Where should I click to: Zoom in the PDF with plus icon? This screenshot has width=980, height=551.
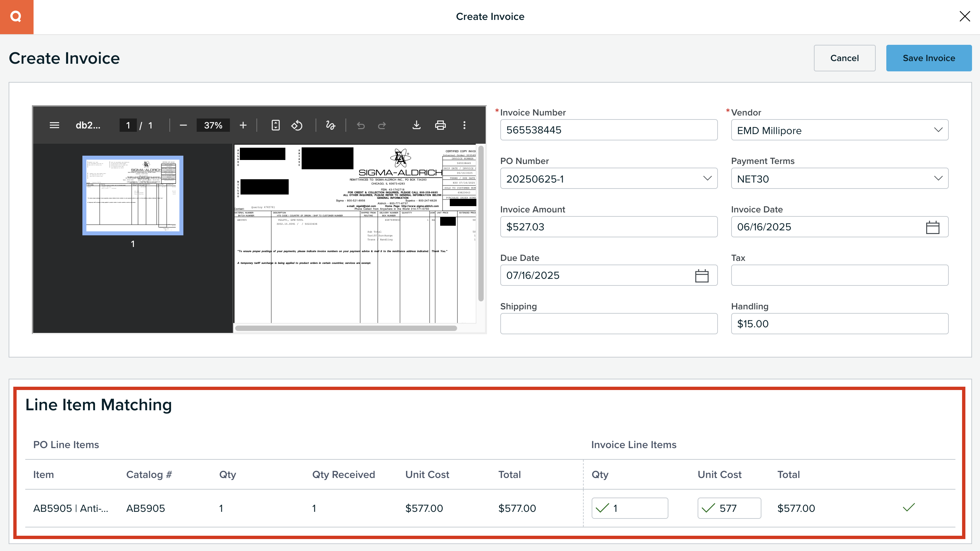tap(243, 125)
